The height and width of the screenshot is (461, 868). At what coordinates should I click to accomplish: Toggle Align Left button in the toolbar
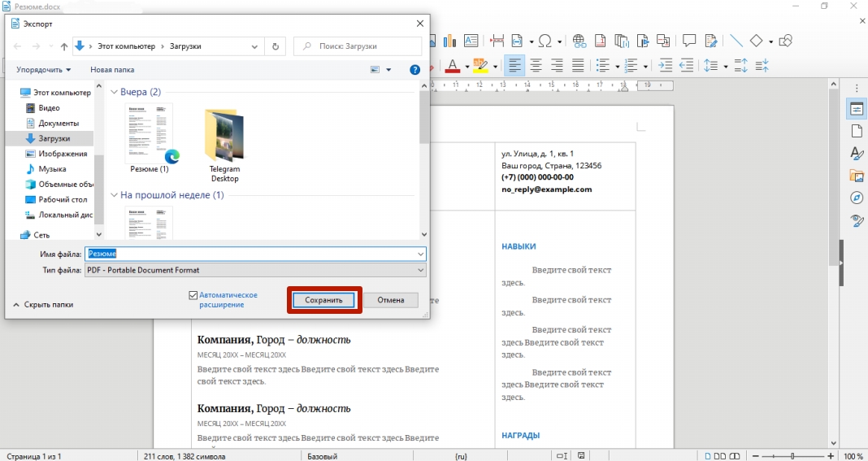[x=514, y=66]
